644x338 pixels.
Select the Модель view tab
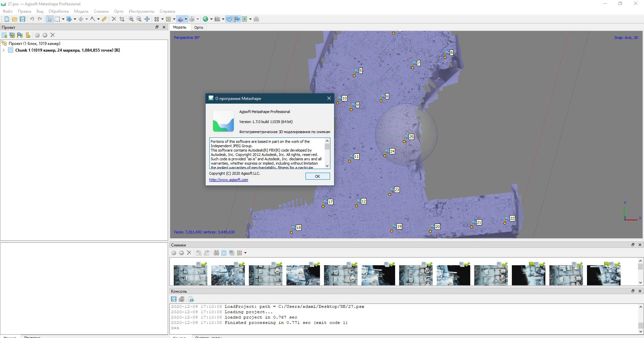tap(180, 27)
